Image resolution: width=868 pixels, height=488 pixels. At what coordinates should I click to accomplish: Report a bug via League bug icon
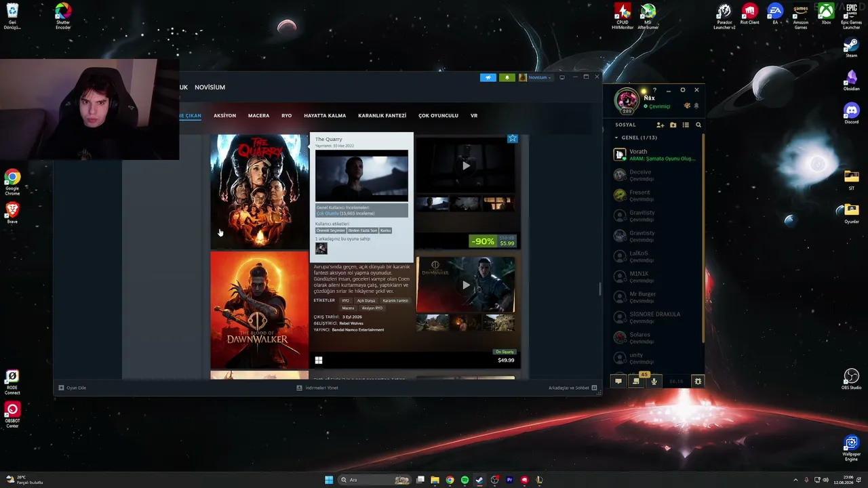(698, 382)
